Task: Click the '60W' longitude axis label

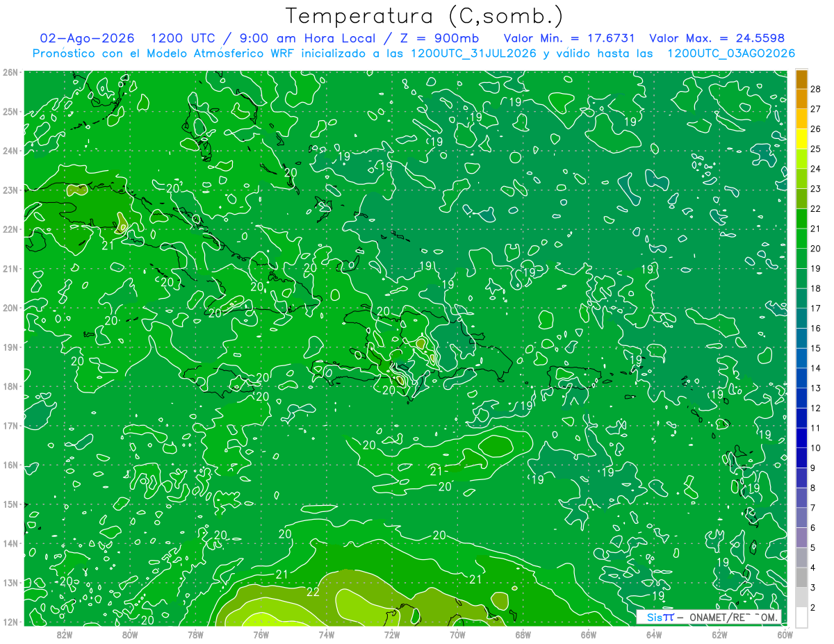Action: click(785, 634)
